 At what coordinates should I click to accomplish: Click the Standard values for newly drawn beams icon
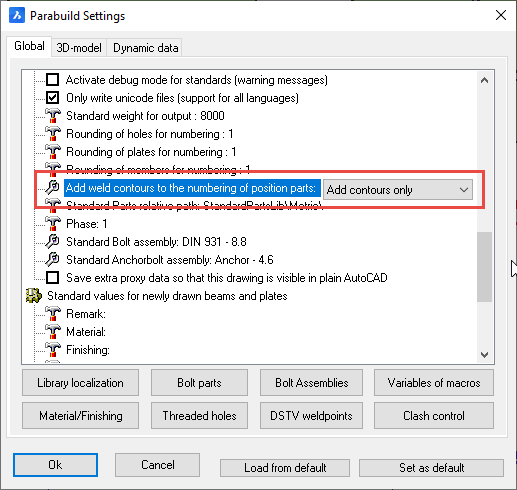pos(34,296)
